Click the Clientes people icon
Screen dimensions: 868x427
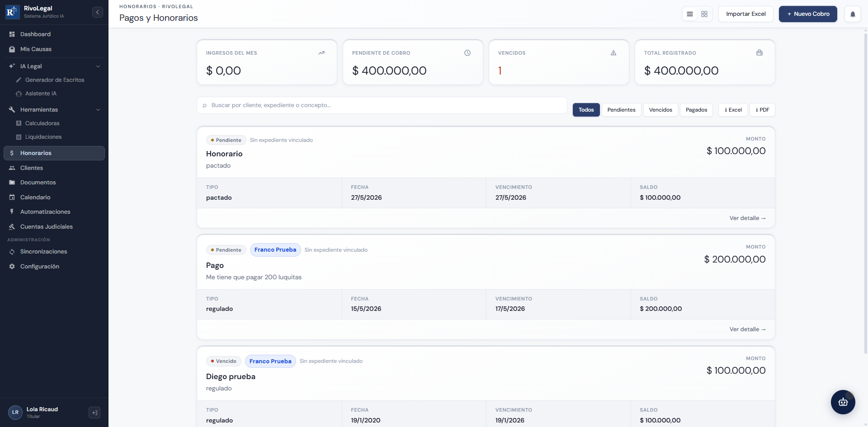pyautogui.click(x=12, y=168)
